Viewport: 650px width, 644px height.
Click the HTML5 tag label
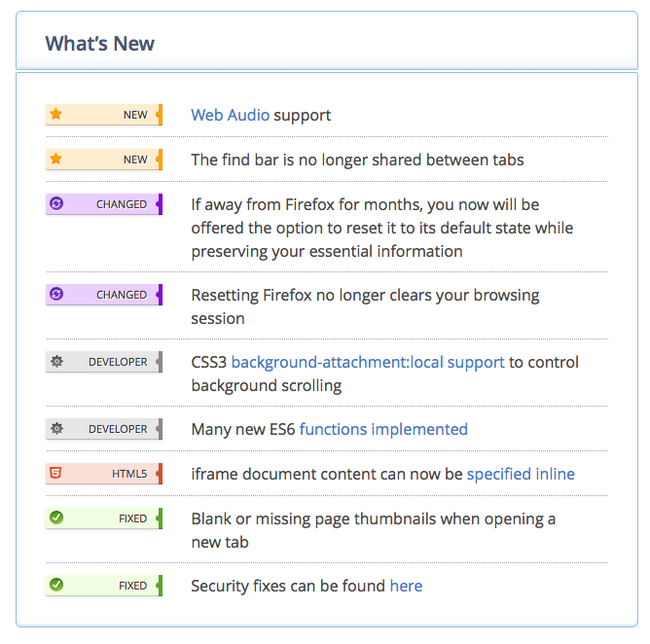tap(129, 474)
